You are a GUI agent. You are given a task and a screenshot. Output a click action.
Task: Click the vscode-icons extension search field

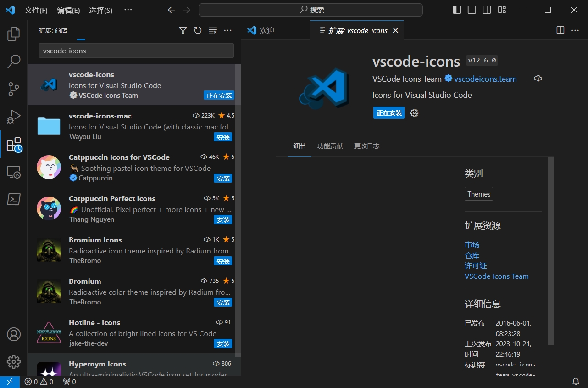point(136,51)
